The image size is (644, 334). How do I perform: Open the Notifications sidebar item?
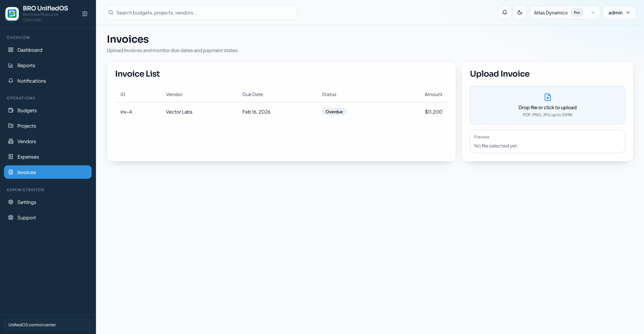[x=32, y=81]
